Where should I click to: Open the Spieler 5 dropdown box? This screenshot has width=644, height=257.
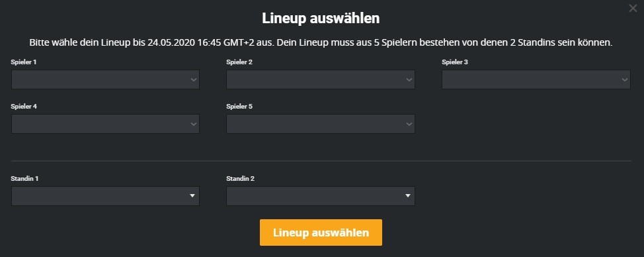(x=321, y=124)
